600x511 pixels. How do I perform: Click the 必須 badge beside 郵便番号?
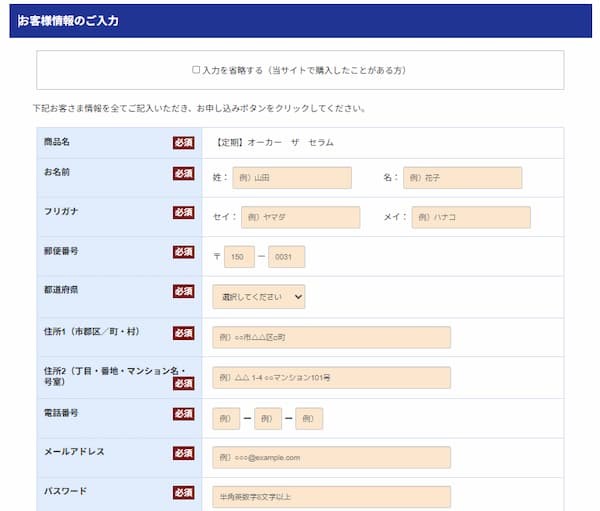point(183,251)
